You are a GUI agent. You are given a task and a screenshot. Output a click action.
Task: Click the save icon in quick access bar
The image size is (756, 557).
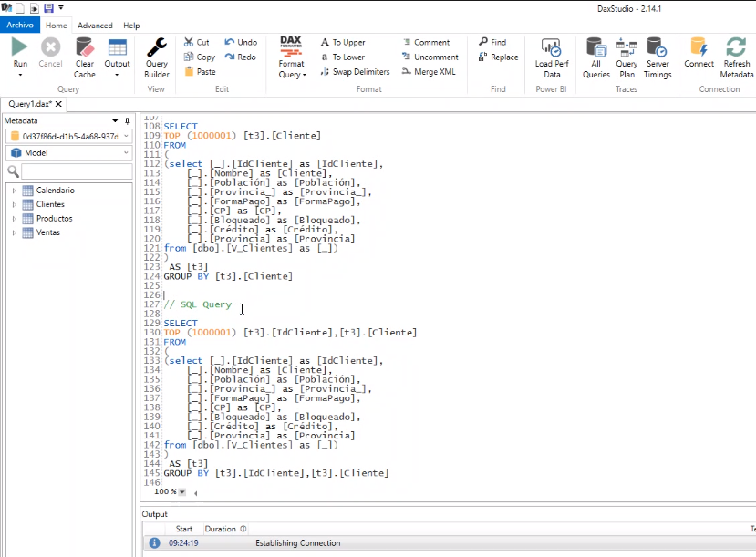click(x=48, y=7)
